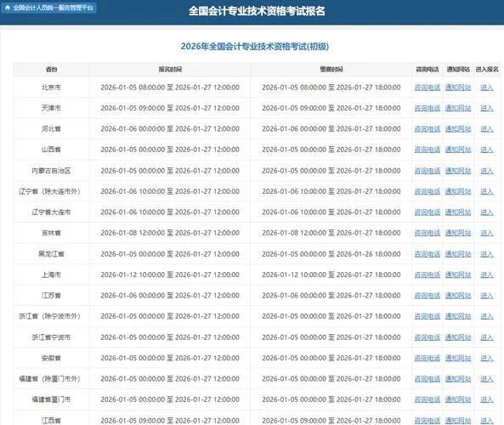Select the 北京市 province cell
The height and width of the screenshot is (425, 504).
click(x=51, y=87)
